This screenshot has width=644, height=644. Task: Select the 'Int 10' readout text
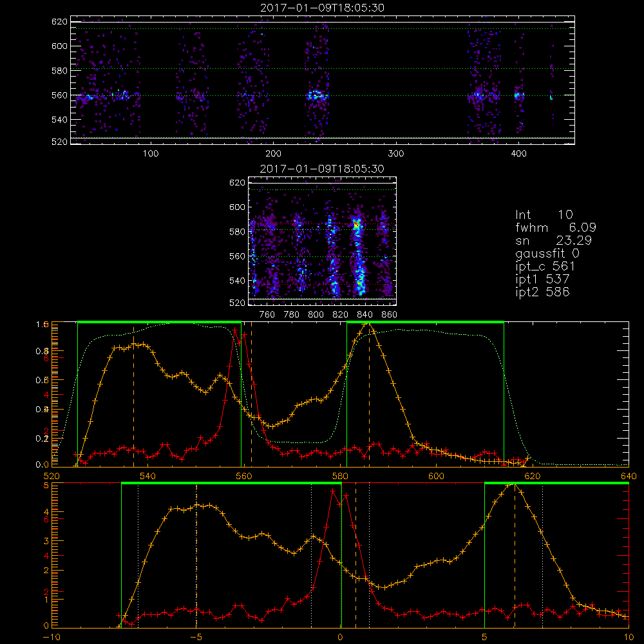[544, 214]
